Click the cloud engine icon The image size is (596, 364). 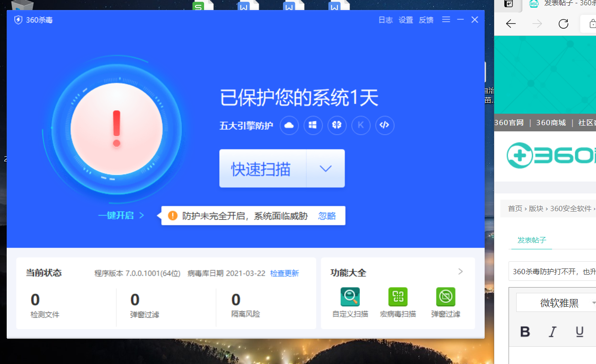pyautogui.click(x=289, y=125)
